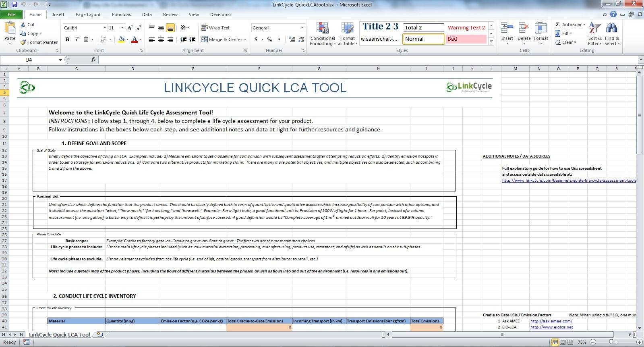Toggle Italic formatting
The height and width of the screenshot is (347, 644).
point(77,39)
